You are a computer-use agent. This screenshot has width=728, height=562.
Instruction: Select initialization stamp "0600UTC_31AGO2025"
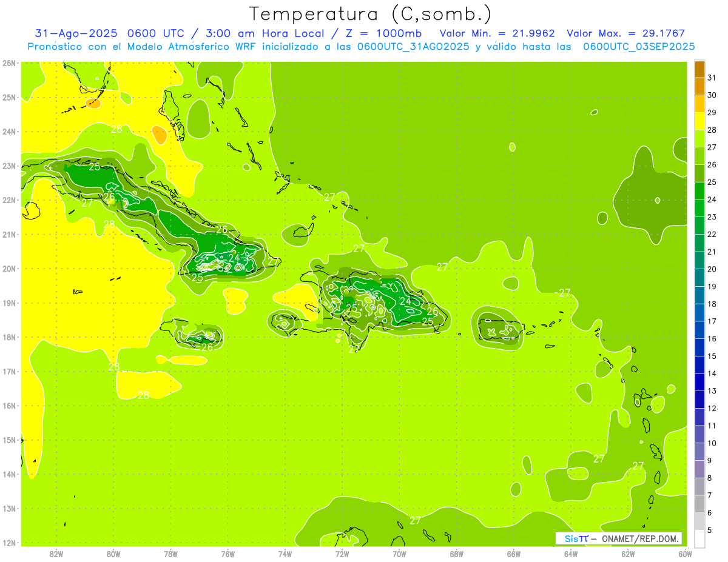coord(414,47)
